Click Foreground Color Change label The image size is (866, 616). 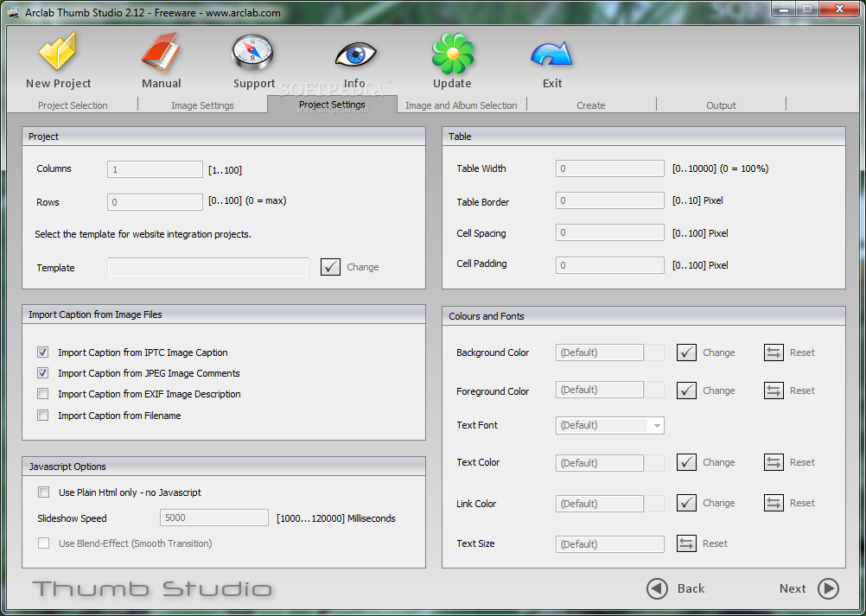[718, 391]
